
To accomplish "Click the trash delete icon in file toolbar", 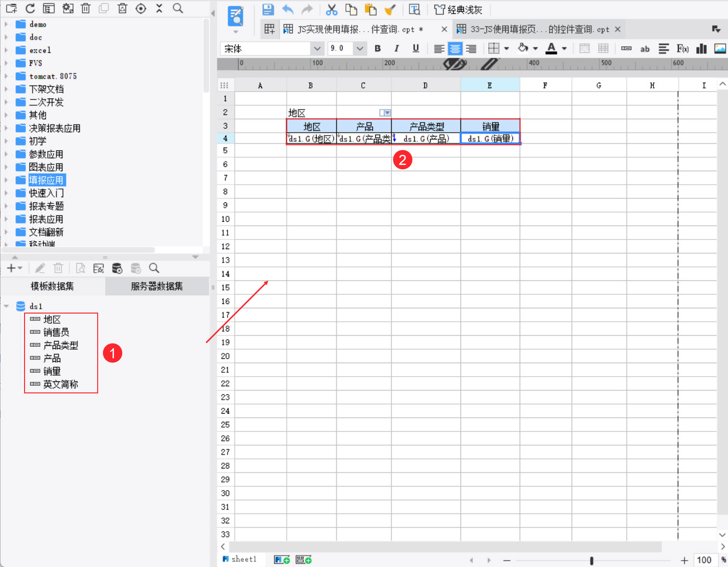I will coord(86,8).
